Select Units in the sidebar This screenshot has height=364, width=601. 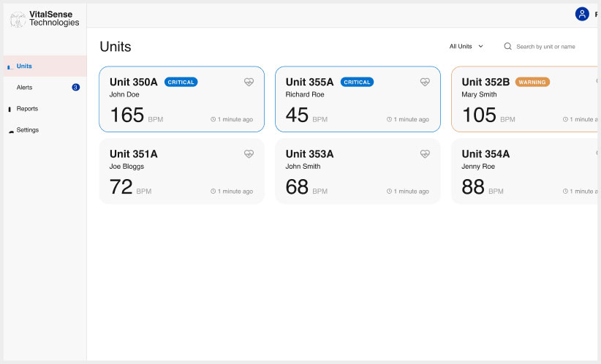pyautogui.click(x=24, y=66)
